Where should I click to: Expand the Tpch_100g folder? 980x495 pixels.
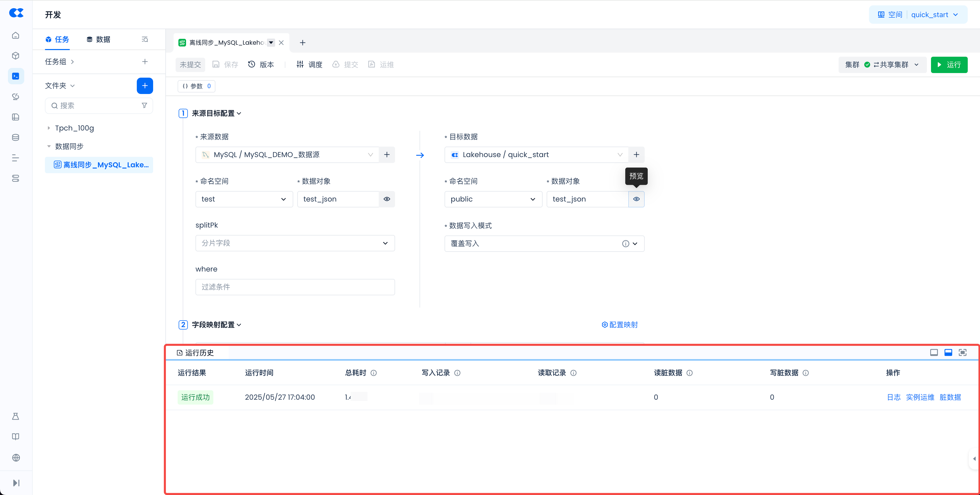pyautogui.click(x=49, y=128)
